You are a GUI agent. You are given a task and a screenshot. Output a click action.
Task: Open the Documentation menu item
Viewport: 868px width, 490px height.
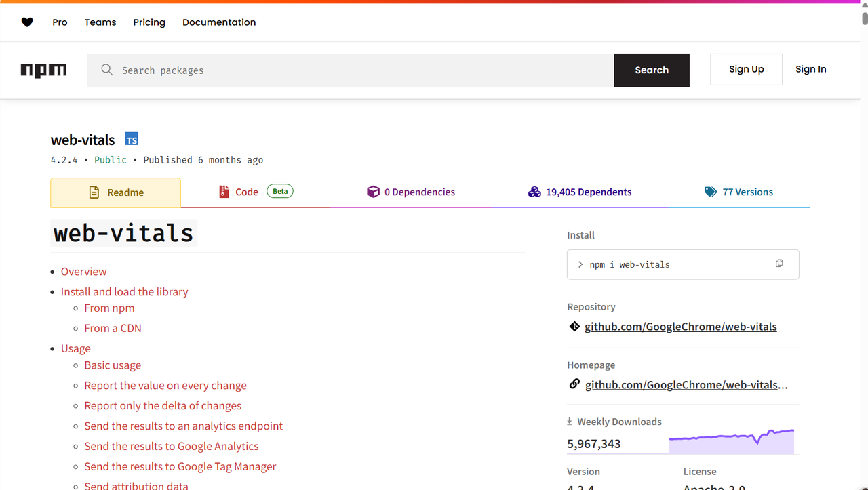tap(219, 22)
